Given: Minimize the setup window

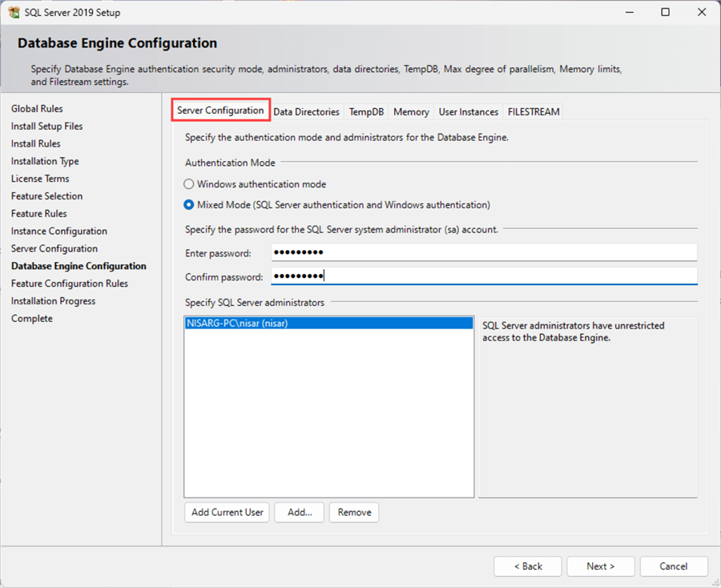Looking at the screenshot, I should pos(630,12).
